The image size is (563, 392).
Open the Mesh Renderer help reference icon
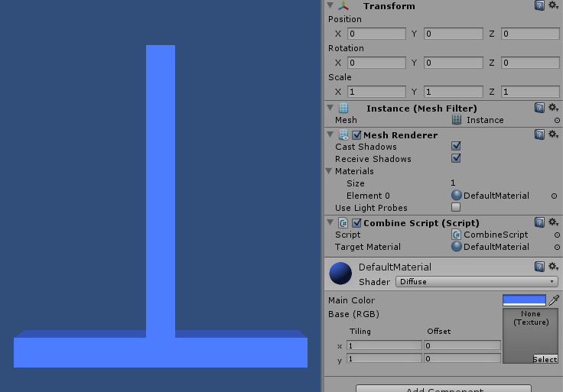point(539,134)
